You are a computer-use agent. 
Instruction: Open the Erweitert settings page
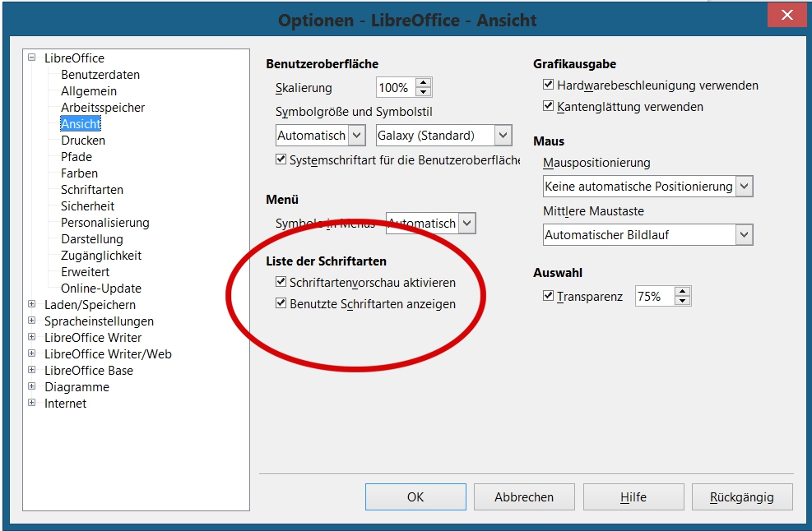pos(86,272)
